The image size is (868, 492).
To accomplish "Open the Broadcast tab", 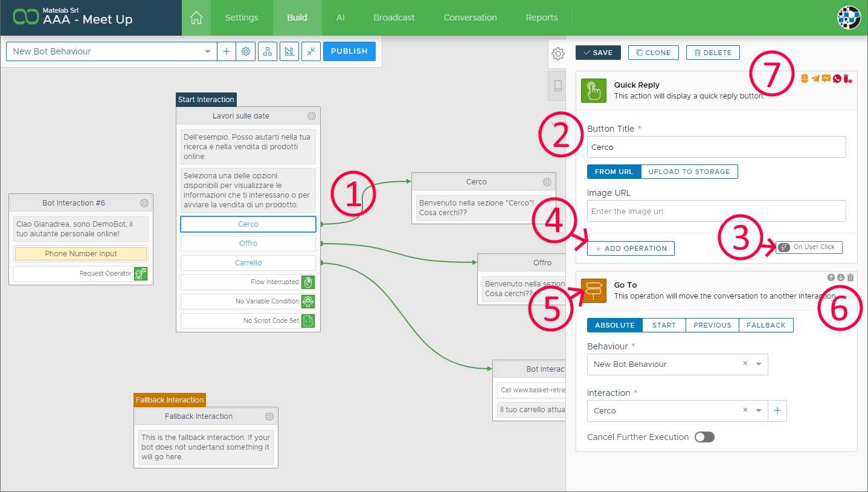I will point(394,18).
